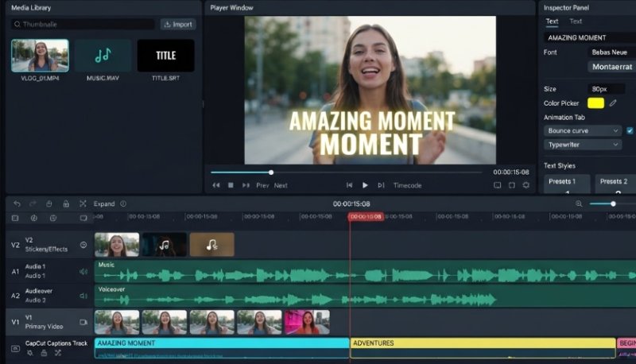Select the Voiceover audio clip
This screenshot has height=364, width=636.
pos(365,296)
